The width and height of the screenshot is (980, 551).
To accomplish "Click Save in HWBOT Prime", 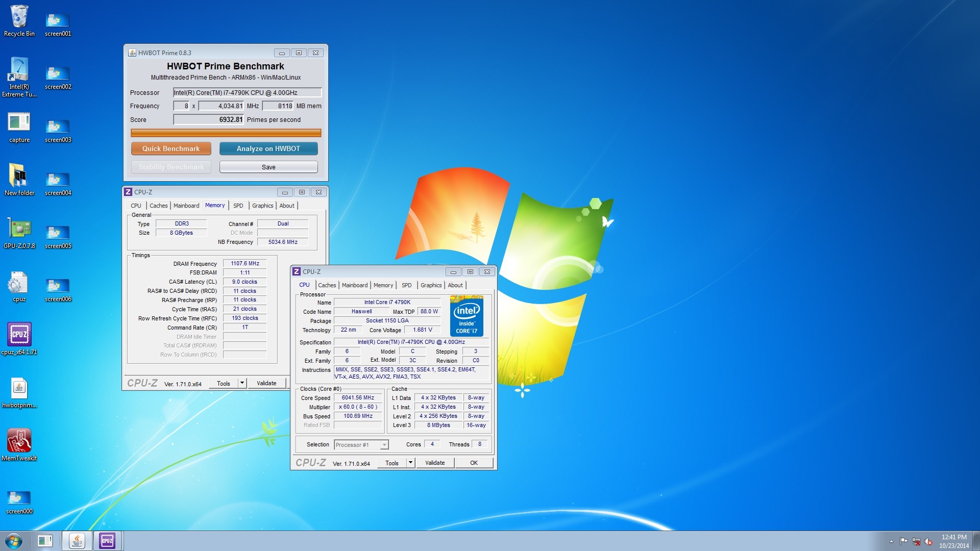I will tap(268, 167).
